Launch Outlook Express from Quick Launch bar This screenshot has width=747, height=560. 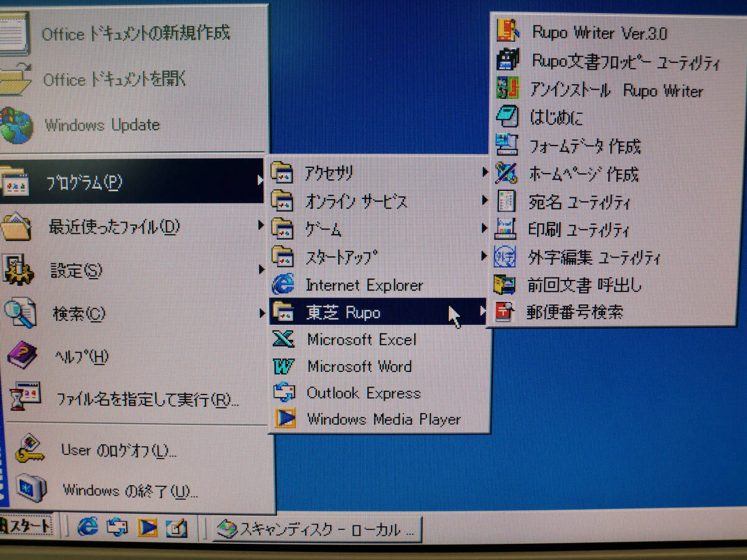118,528
